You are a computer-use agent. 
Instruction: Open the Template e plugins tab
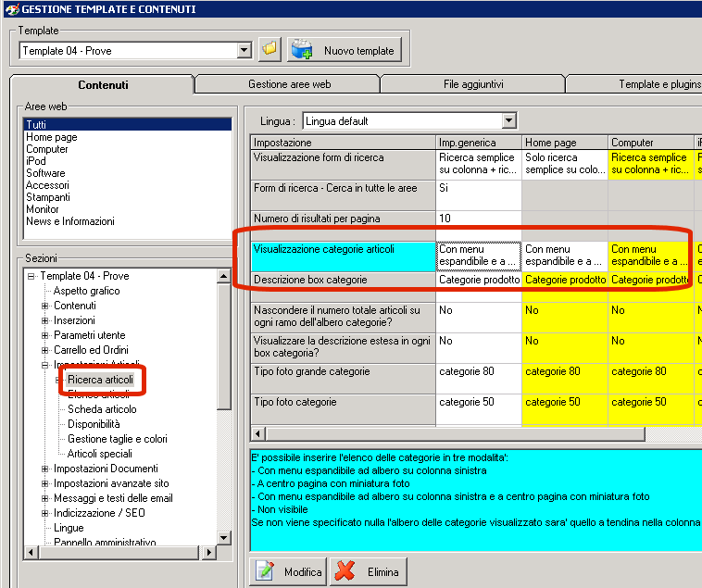(x=658, y=84)
